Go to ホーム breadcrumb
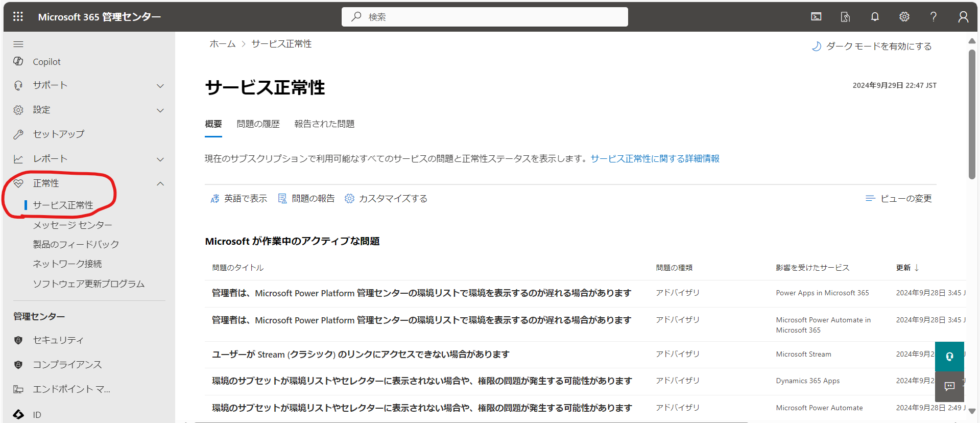 223,44
